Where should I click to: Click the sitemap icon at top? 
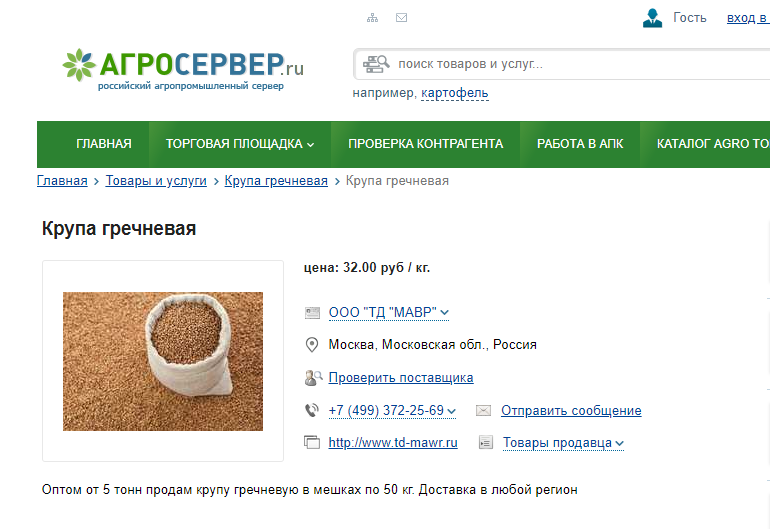372,18
